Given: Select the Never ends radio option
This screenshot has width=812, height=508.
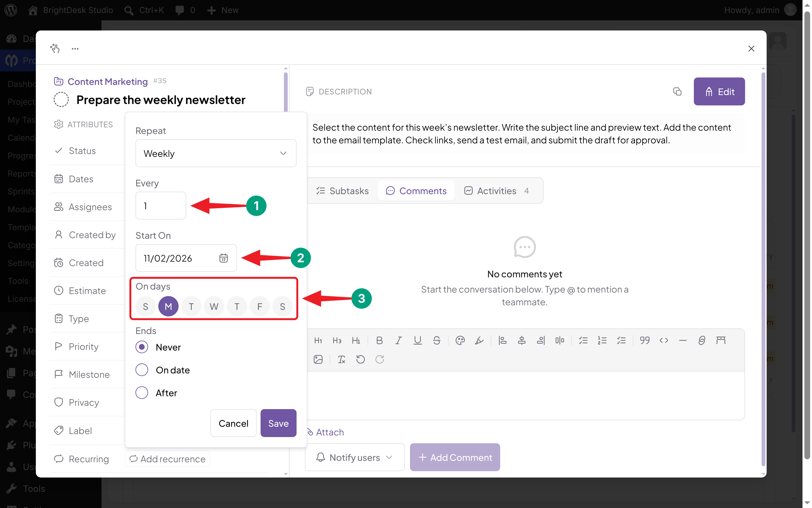Looking at the screenshot, I should point(142,347).
